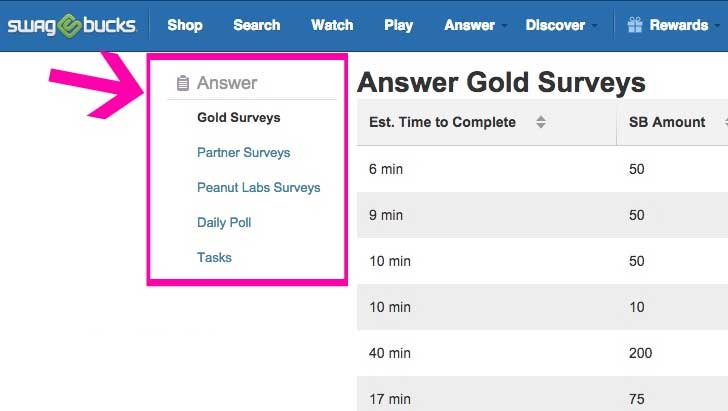Select the 17 min survey row
Viewport: 728px width, 411px height.
[542, 394]
